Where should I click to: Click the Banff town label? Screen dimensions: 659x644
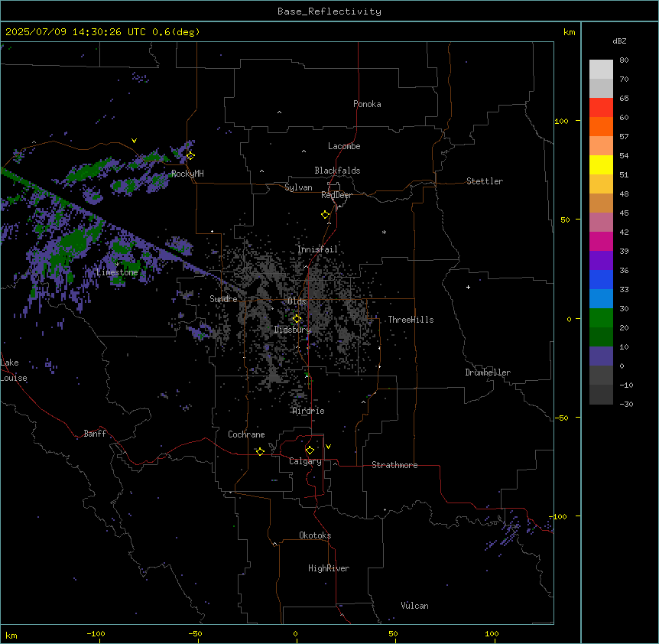tap(95, 434)
